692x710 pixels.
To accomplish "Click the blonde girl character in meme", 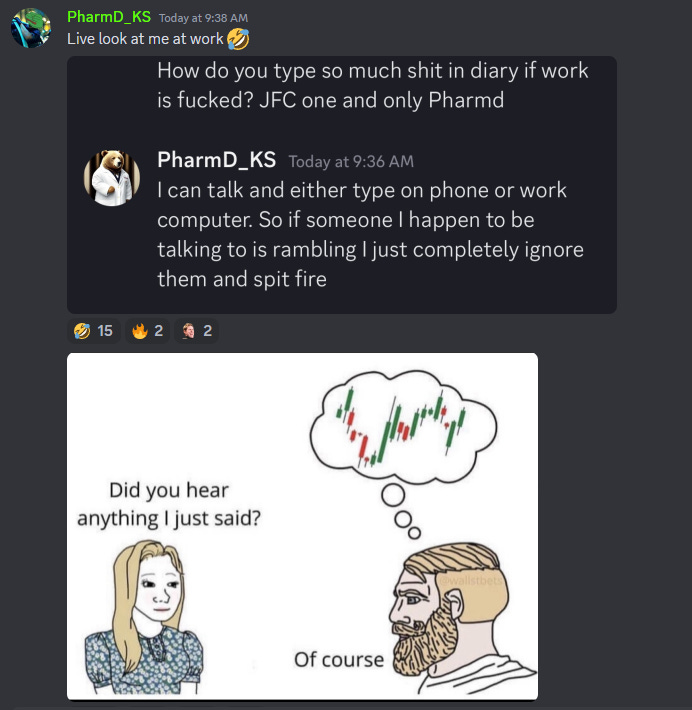I will [144, 617].
